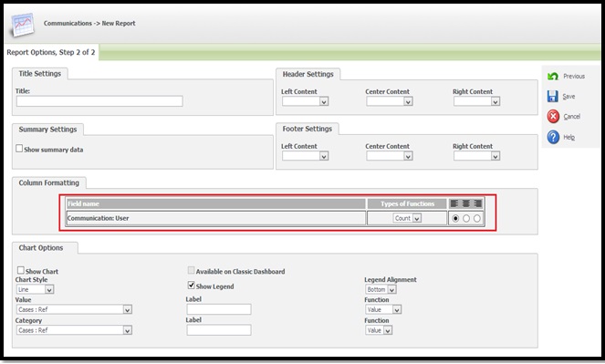Go back with the Previous link
The height and width of the screenshot is (364, 605).
(x=574, y=77)
